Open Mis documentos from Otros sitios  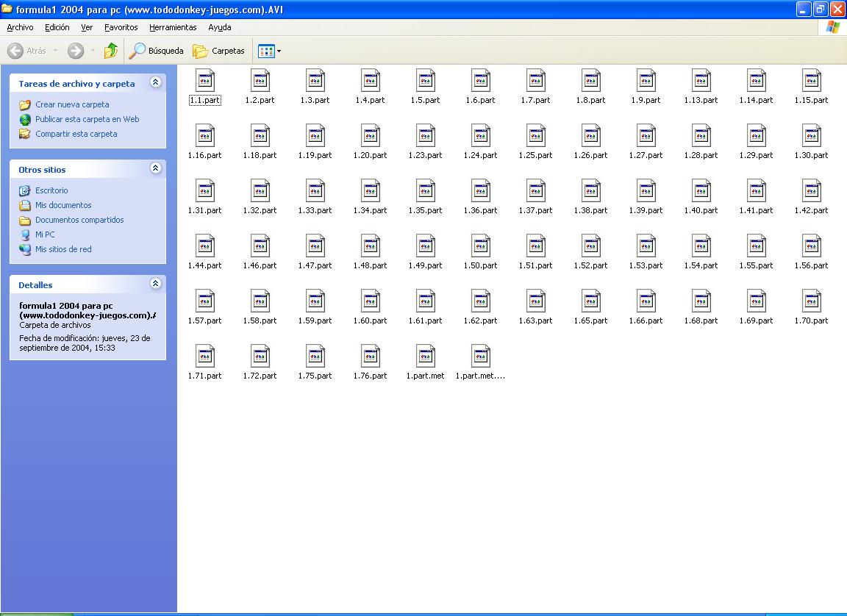63,205
